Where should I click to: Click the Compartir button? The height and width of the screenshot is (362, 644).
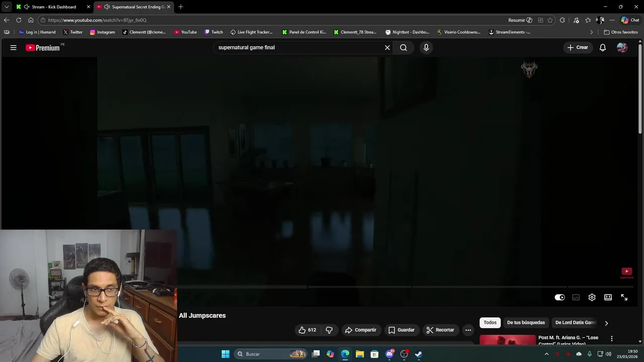[360, 330]
